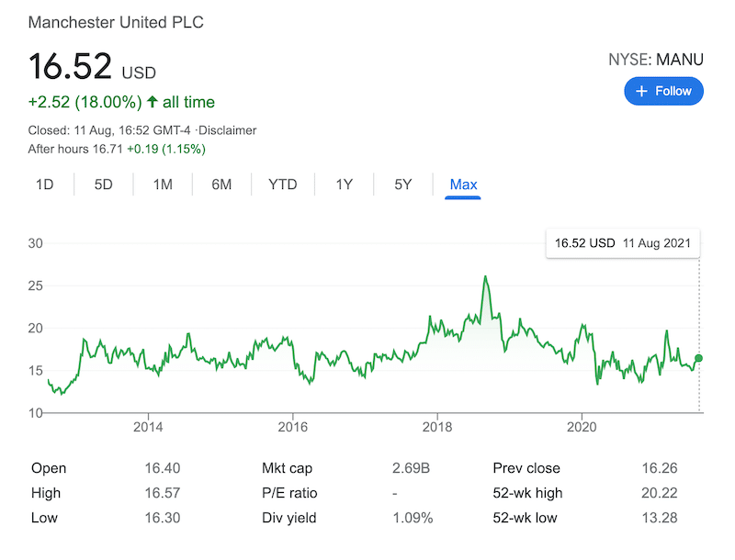Viewport: 735px width, 560px height.
Task: Click the 30 y-axis label
Action: click(35, 243)
